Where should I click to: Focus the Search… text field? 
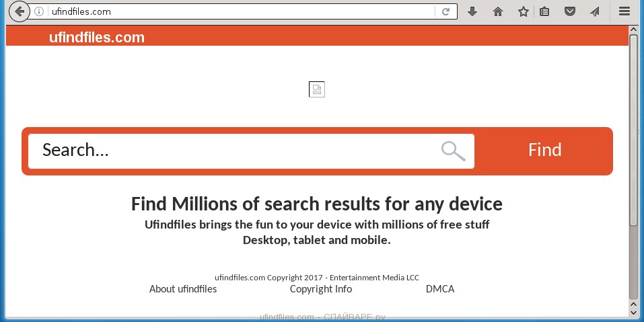click(x=236, y=151)
